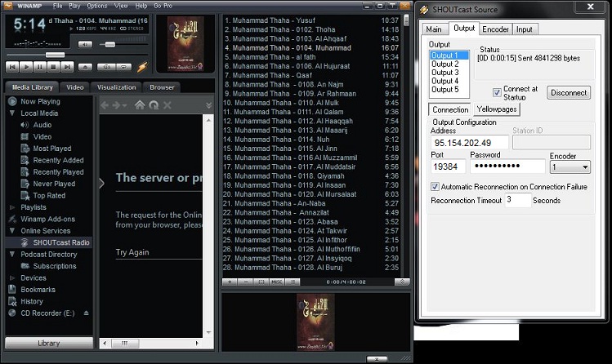This screenshot has width=612, height=364.
Task: Collapse the Local Media tree node
Action: click(x=12, y=113)
